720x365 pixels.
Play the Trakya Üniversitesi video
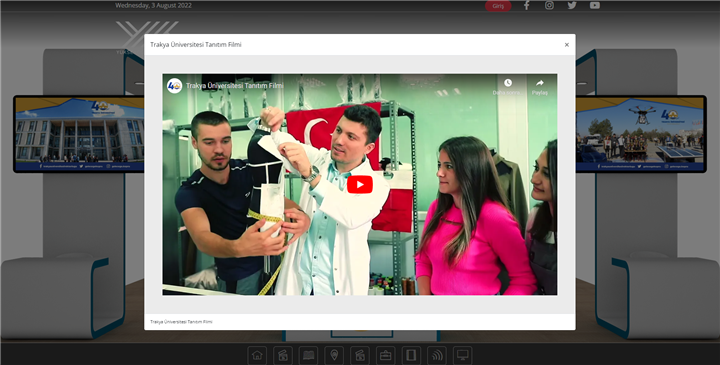(x=360, y=185)
